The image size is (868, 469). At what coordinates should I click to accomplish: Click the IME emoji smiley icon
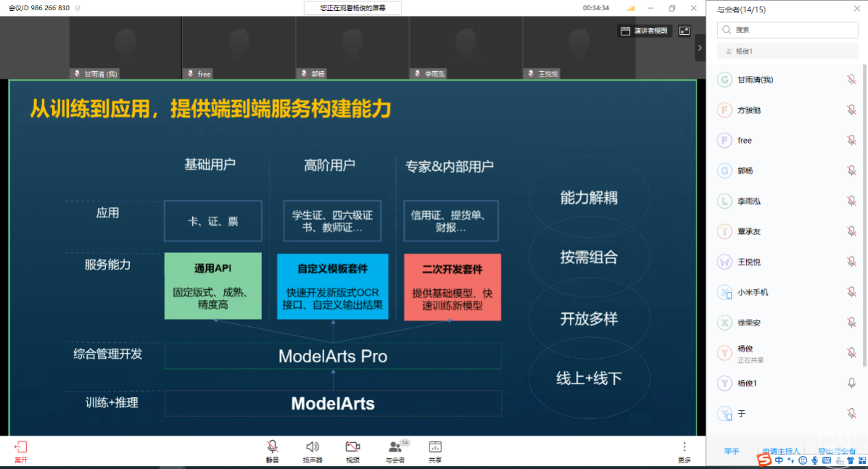802,461
